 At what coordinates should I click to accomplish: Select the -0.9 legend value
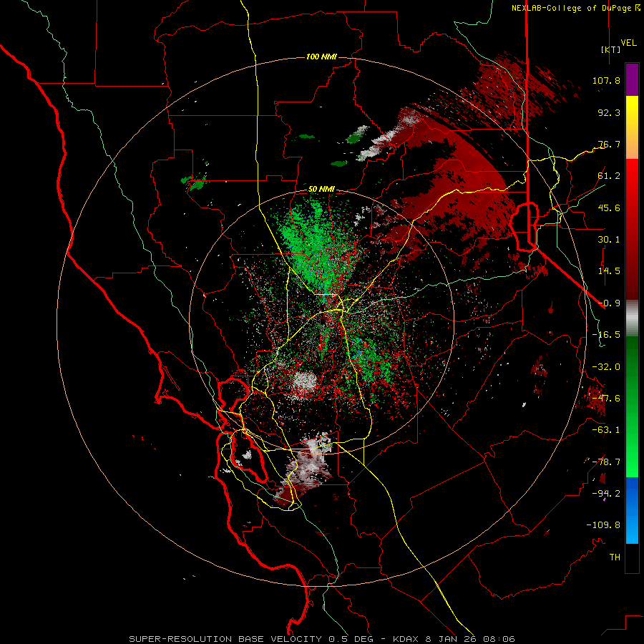click(x=609, y=303)
